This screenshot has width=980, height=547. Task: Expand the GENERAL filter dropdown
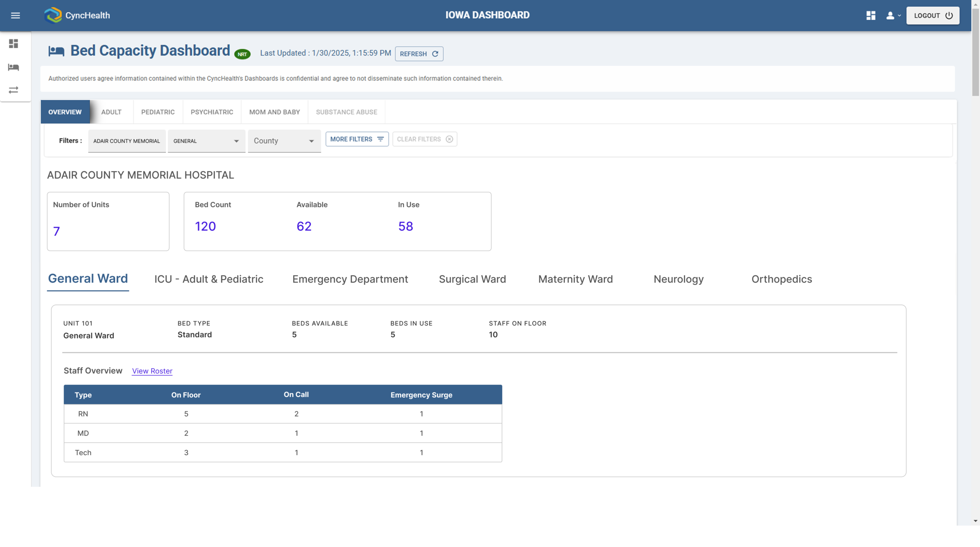pos(206,141)
